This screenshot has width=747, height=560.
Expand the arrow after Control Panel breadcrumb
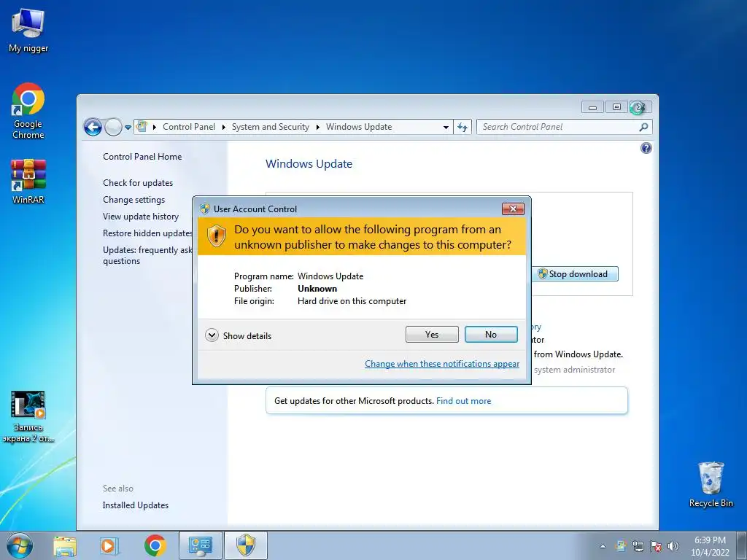(223, 127)
